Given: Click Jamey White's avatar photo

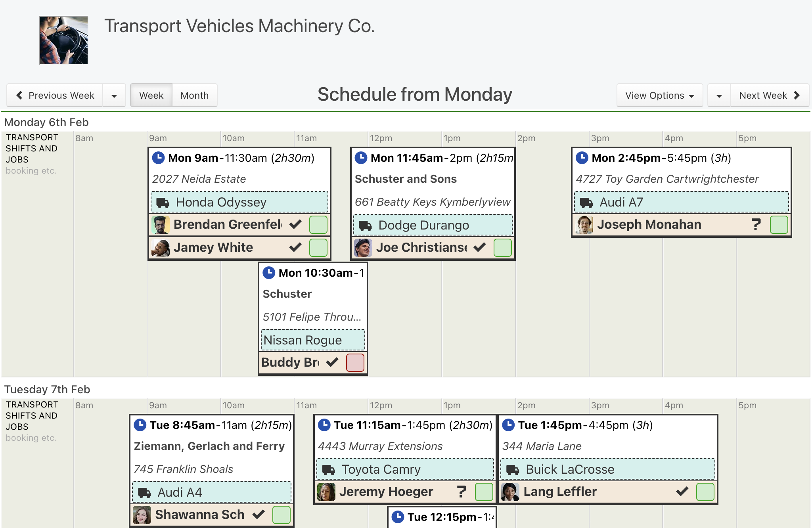Looking at the screenshot, I should 161,248.
